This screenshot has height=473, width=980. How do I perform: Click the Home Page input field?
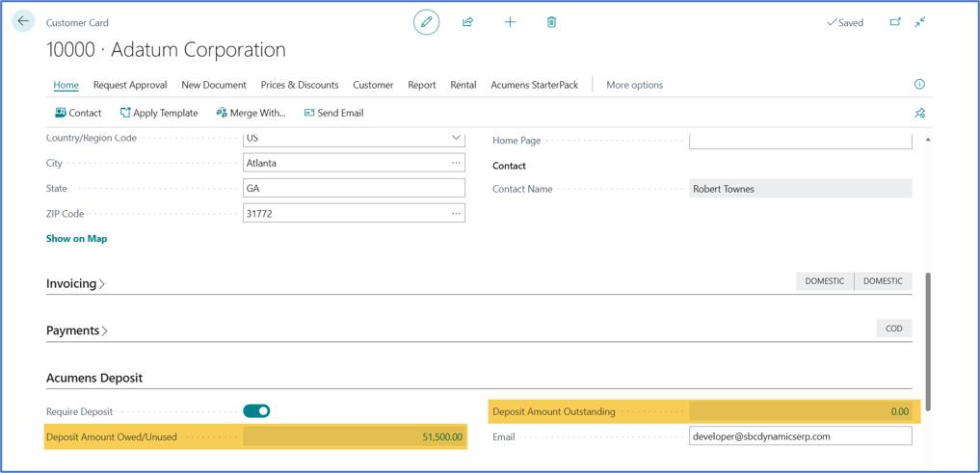pos(801,142)
